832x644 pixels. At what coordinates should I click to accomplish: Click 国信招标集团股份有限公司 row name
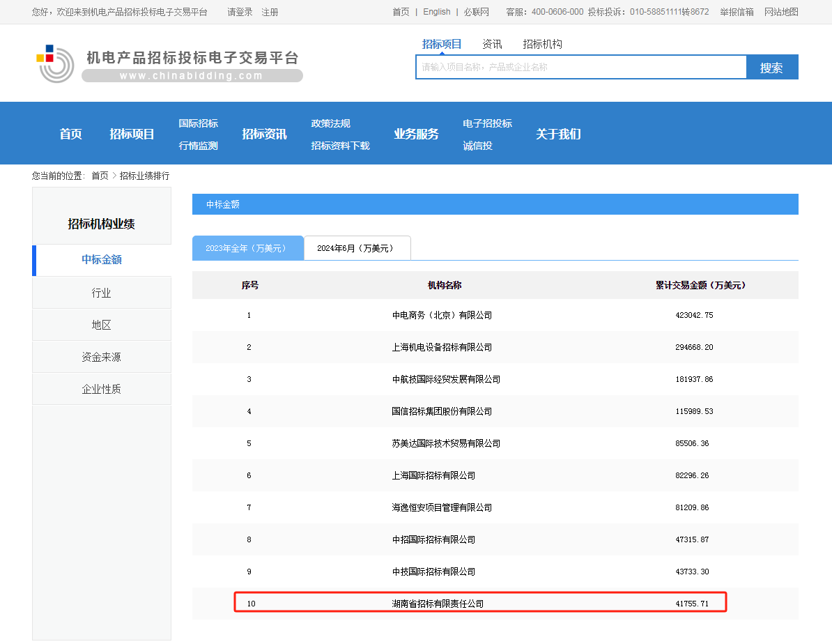(x=442, y=411)
